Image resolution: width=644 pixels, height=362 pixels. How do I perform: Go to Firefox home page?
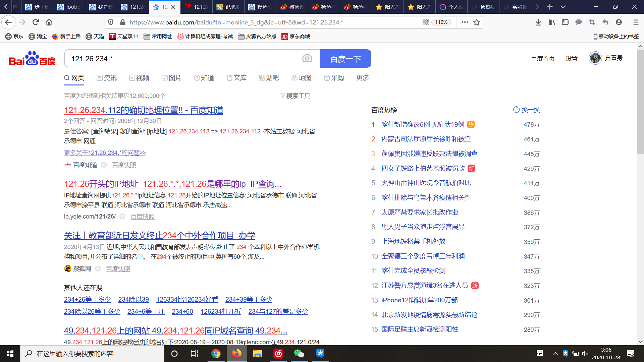(x=49, y=22)
